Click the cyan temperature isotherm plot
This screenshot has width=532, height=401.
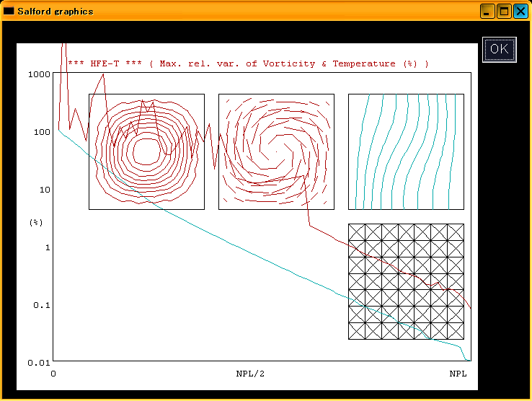(x=406, y=151)
